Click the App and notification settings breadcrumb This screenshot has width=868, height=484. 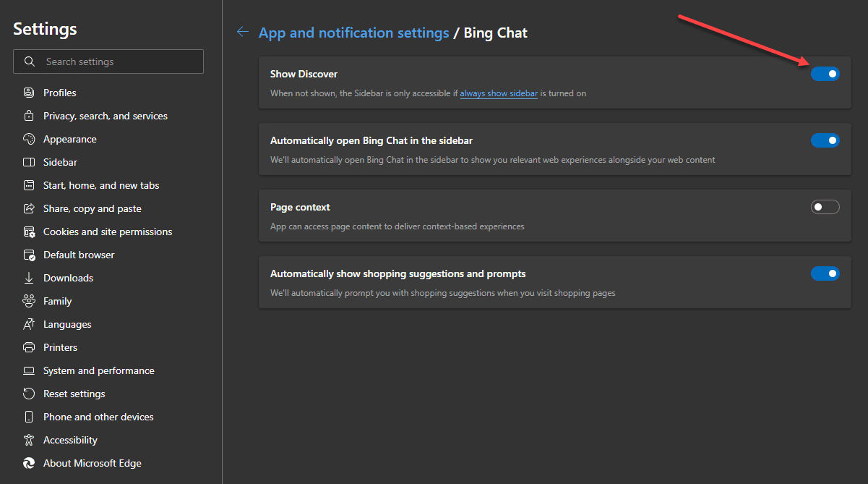click(353, 33)
